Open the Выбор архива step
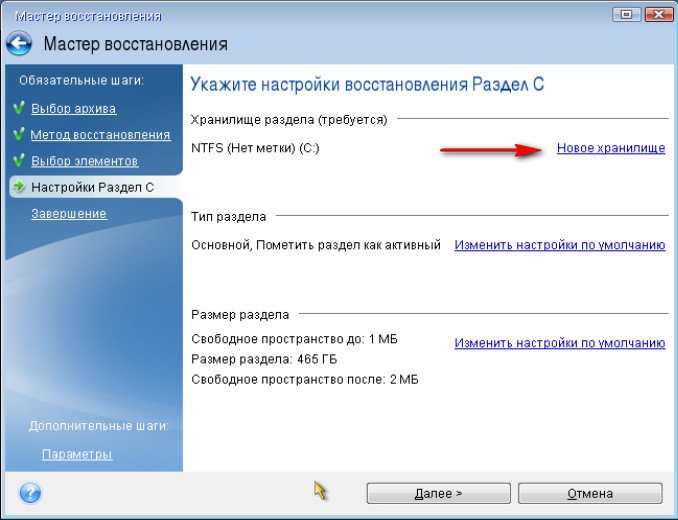The width and height of the screenshot is (678, 520). 74,108
